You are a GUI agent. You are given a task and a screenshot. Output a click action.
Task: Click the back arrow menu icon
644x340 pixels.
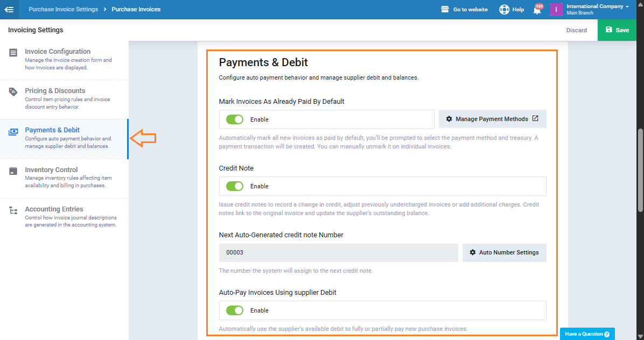9,10
